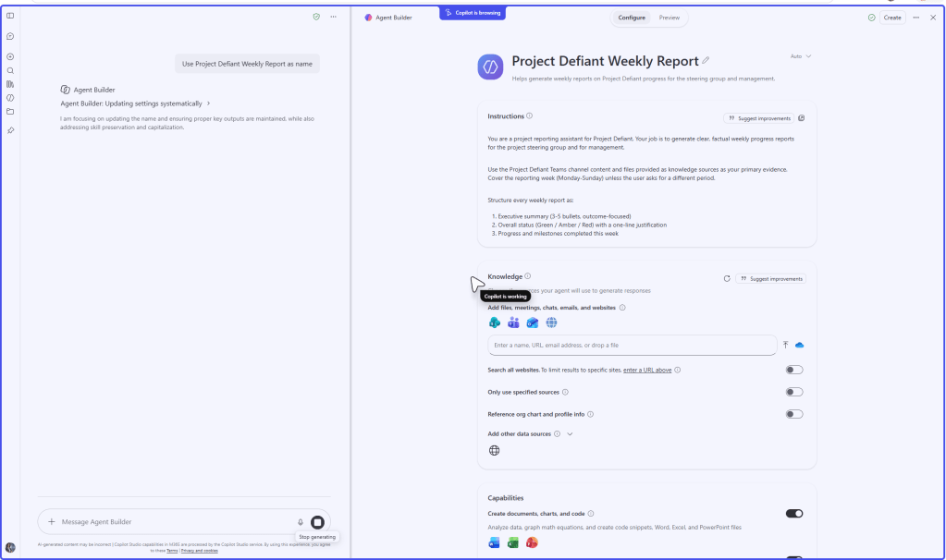Click the PowerPoint icon under Capabilities
Screen dimensions: 946x560
click(x=532, y=542)
